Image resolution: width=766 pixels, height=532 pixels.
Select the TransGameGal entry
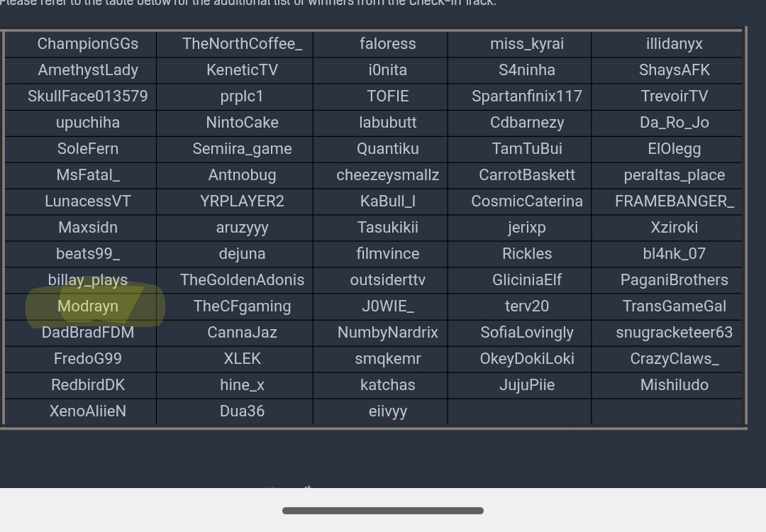[x=674, y=306]
